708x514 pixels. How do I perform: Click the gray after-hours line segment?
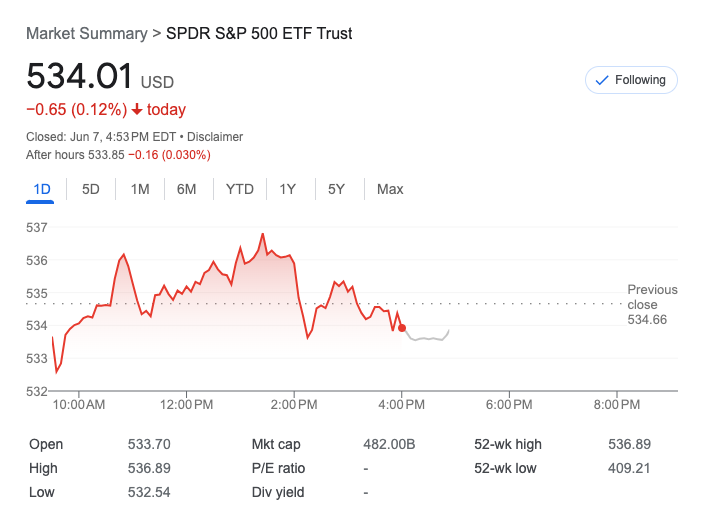pyautogui.click(x=430, y=339)
